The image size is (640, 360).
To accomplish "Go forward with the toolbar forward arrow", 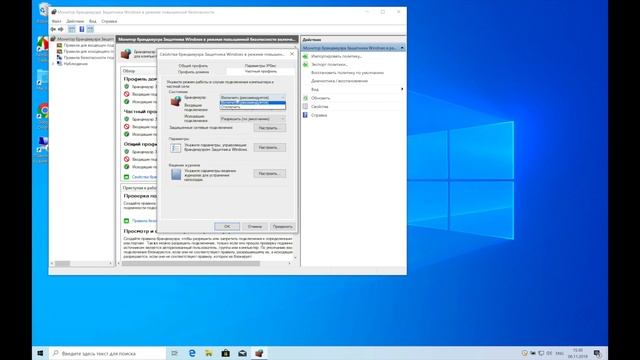I will point(61,29).
